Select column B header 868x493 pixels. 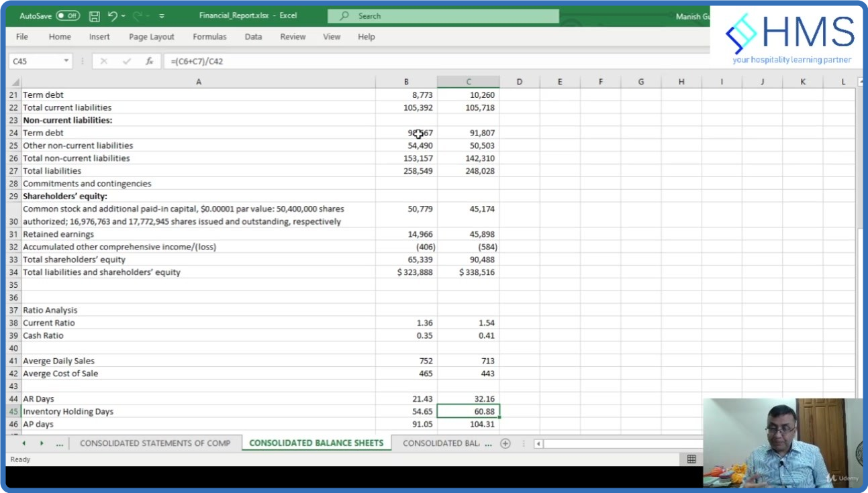click(406, 82)
